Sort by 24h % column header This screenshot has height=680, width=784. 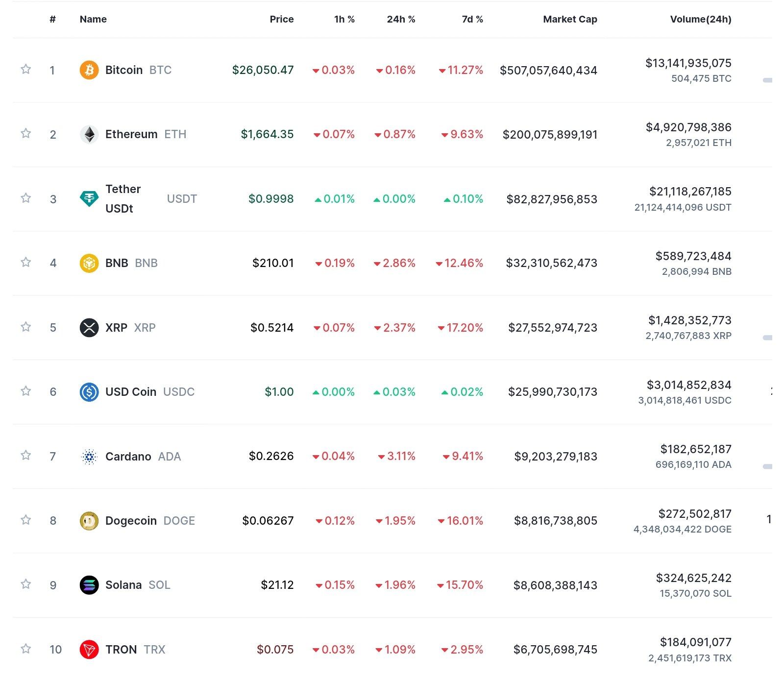point(400,20)
